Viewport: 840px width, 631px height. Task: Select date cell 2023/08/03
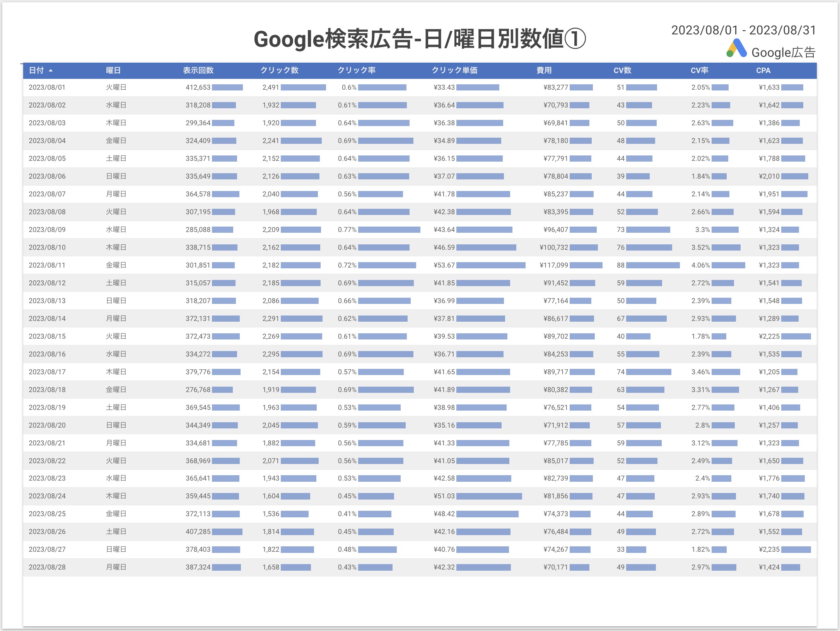47,123
